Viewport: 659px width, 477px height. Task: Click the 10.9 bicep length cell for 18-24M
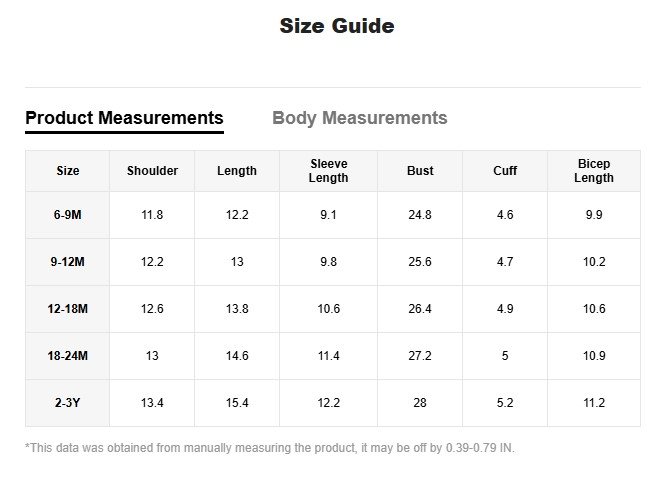[594, 356]
